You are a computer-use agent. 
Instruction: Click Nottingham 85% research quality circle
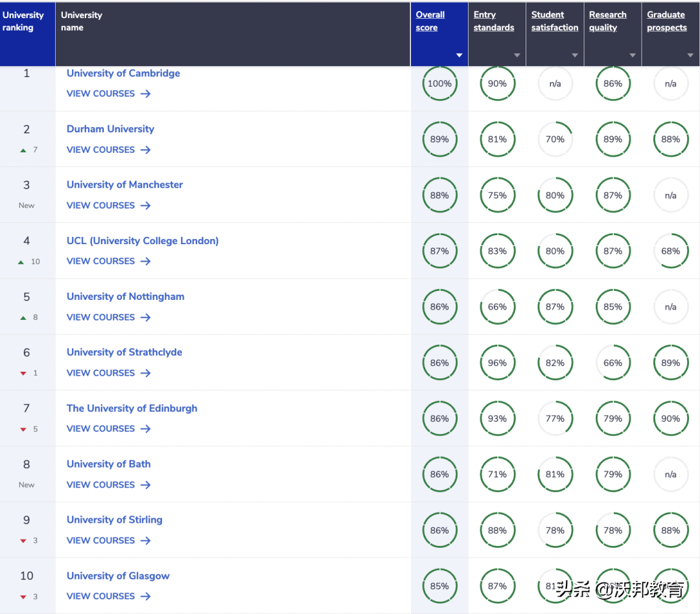click(x=613, y=307)
